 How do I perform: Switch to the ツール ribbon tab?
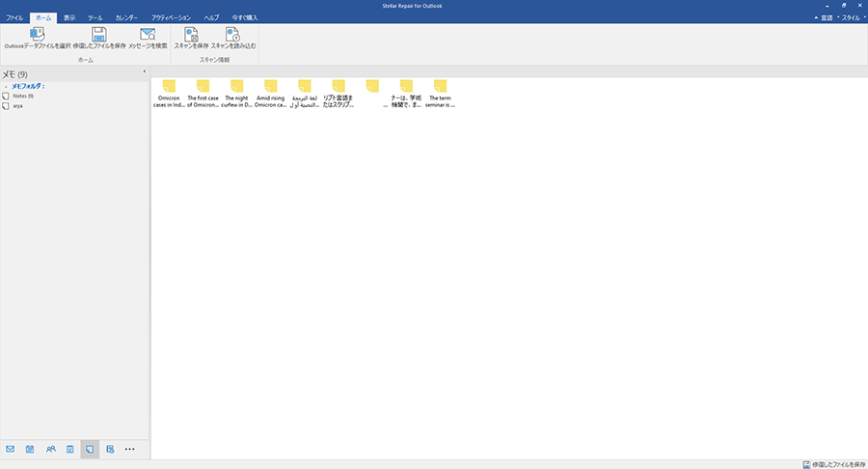(95, 18)
